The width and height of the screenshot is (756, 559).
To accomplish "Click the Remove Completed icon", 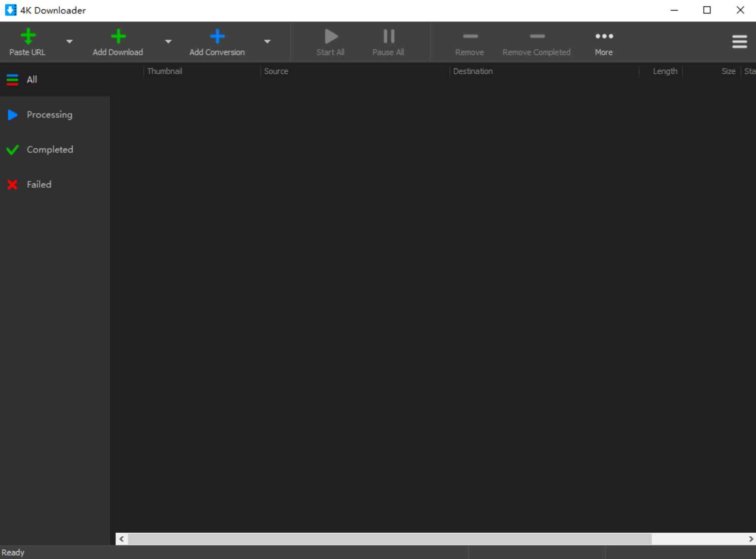I will pos(536,36).
